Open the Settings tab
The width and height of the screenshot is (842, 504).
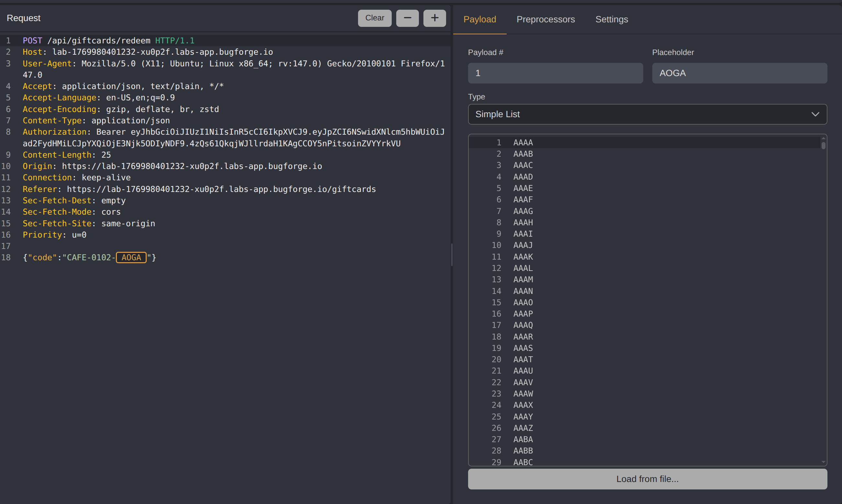(612, 19)
